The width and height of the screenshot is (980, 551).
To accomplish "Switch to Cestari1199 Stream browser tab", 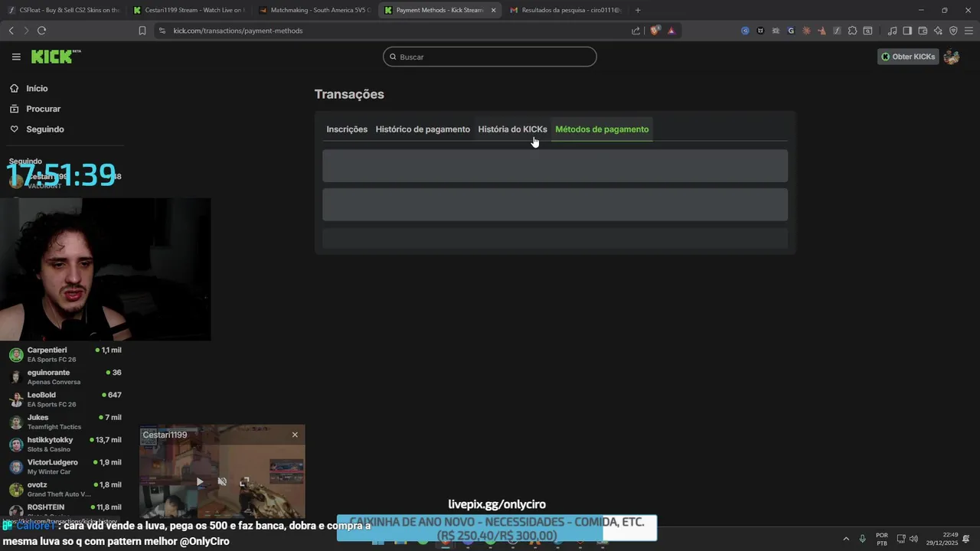I will point(189,10).
